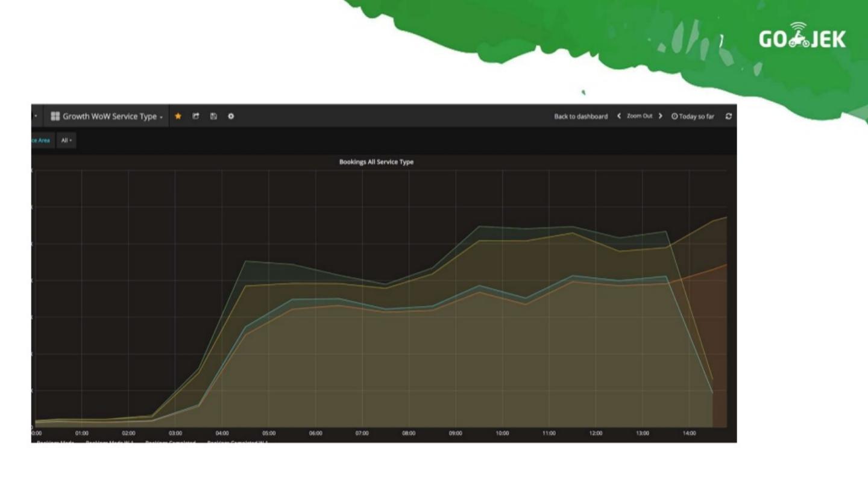Click the 09:00 marker on the time axis

[x=456, y=433]
